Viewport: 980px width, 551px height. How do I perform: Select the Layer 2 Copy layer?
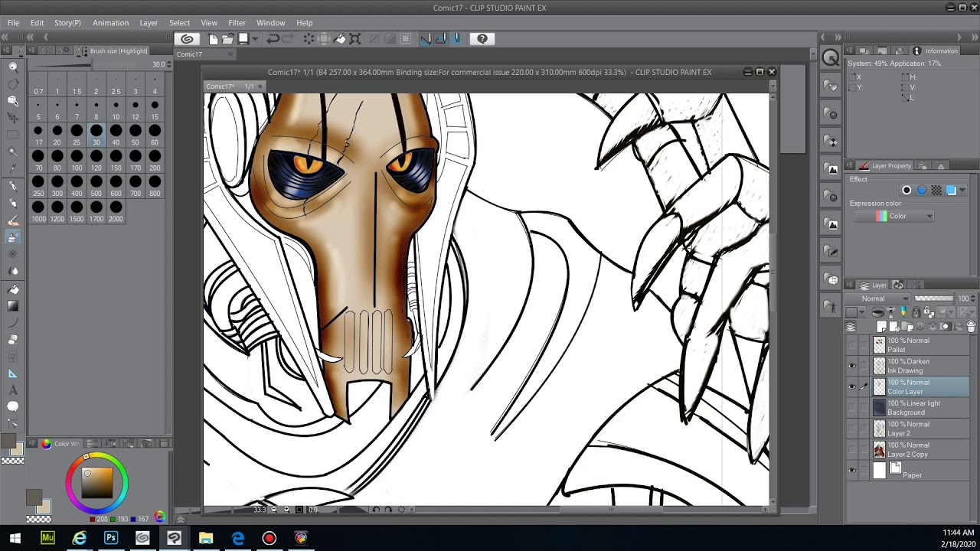click(x=907, y=450)
